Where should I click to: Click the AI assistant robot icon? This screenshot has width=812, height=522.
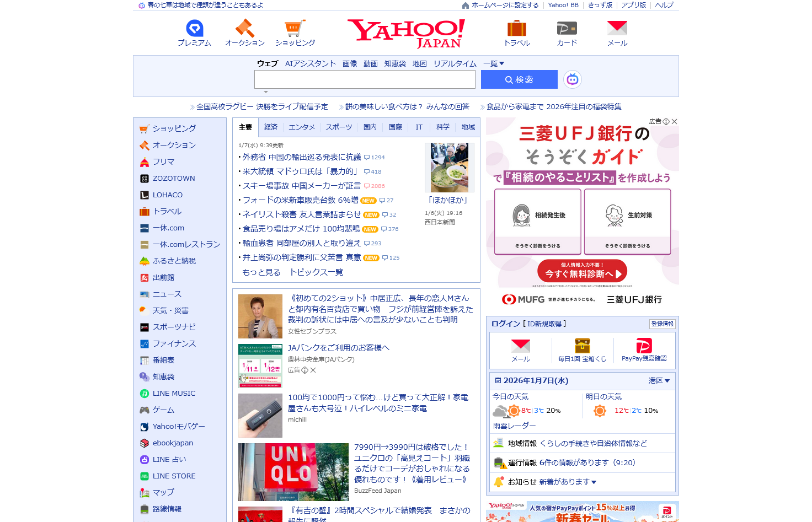573,79
